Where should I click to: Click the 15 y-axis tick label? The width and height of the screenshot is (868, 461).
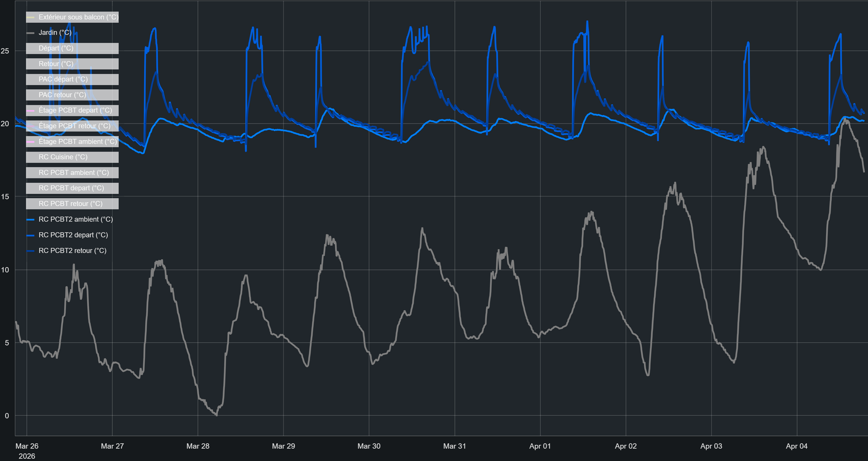[x=5, y=197]
